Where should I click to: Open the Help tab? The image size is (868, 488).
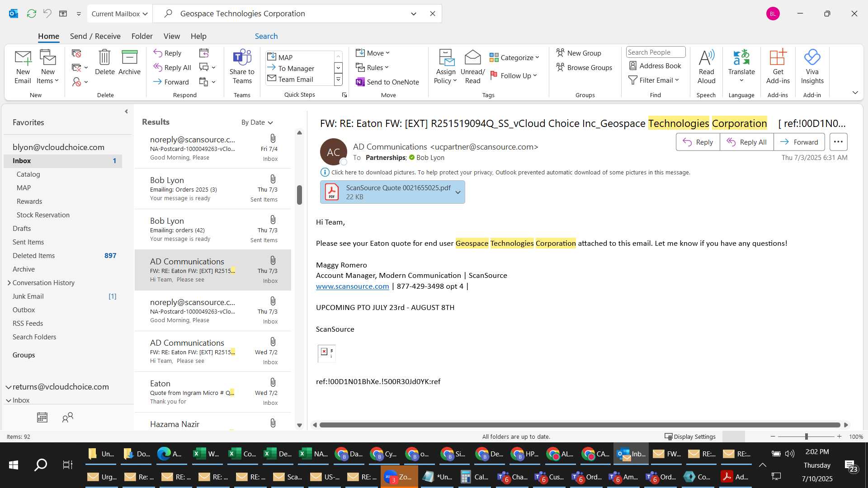(198, 36)
